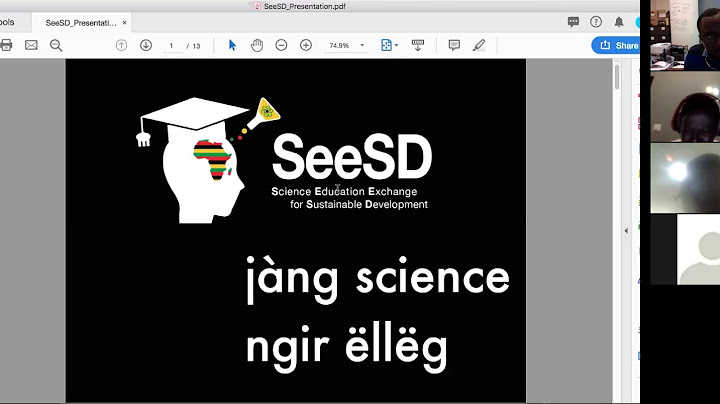Screen dimensions: 720x404
Task: Click the '/ 13' total pages label
Action: click(x=193, y=46)
